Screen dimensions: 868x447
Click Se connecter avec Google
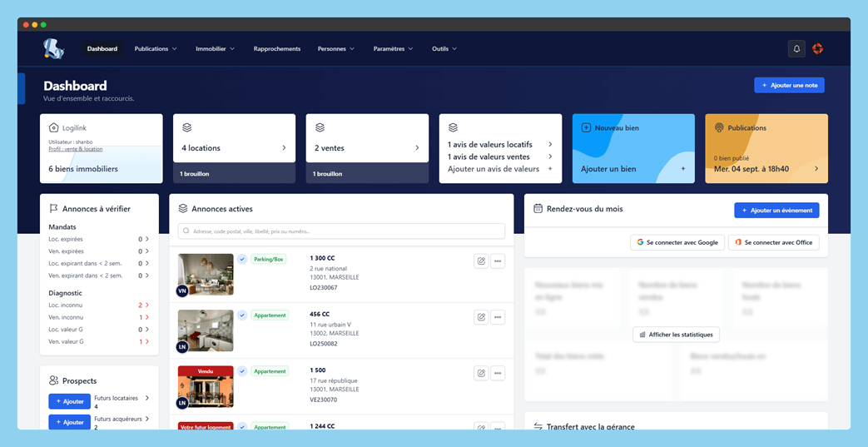point(677,242)
